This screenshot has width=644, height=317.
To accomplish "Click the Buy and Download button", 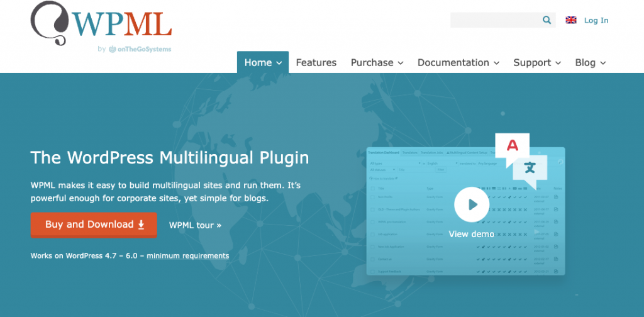I will click(94, 225).
